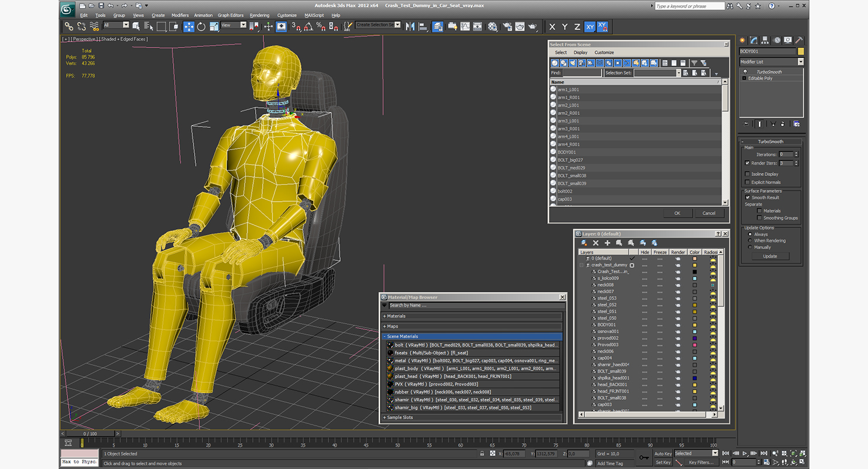Select the When Rendering update option
868x469 pixels.
click(750, 241)
